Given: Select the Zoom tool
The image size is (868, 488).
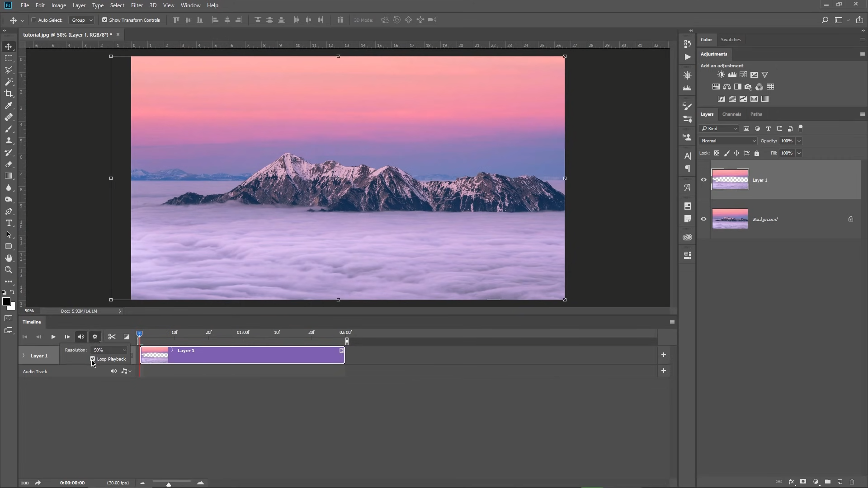Looking at the screenshot, I should 9,270.
